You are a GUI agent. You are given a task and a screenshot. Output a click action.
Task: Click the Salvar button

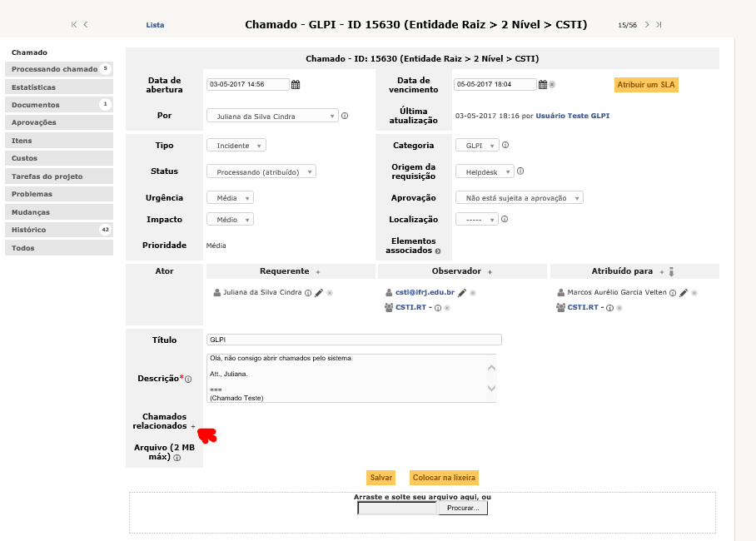pos(381,478)
